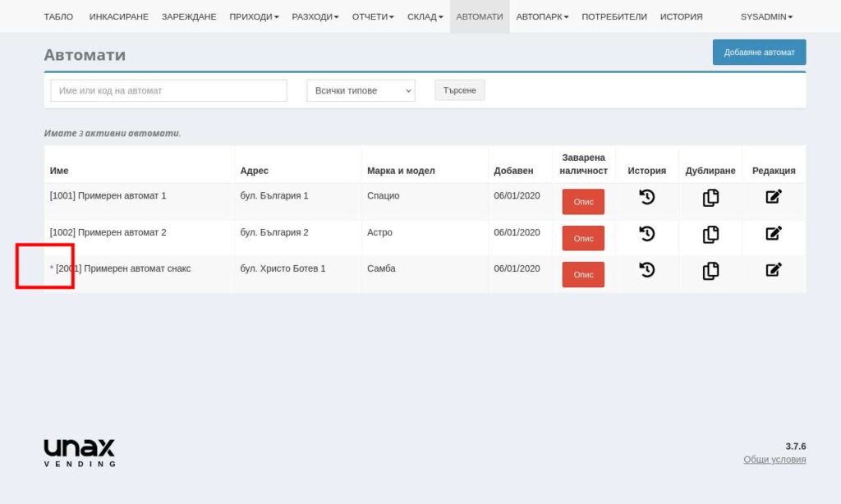Click address бул. Христо Ботев 1

[x=283, y=268]
